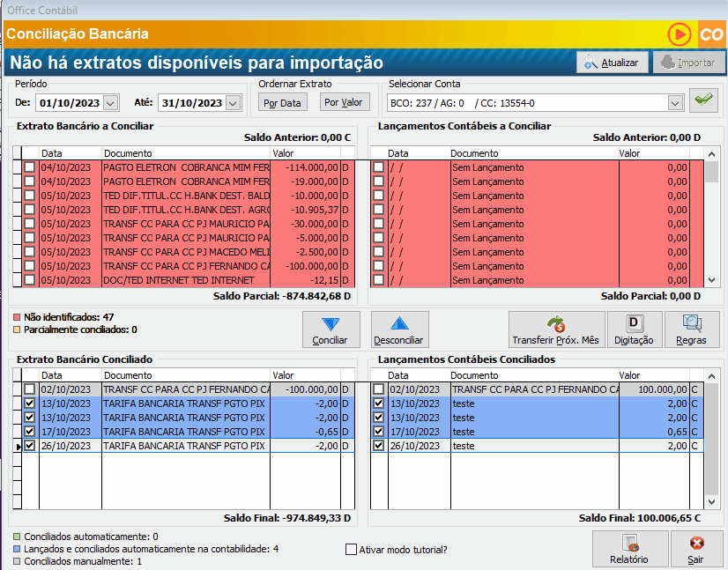The width and height of the screenshot is (728, 570).
Task: Open the Até end date dropdown
Action: pos(233,102)
